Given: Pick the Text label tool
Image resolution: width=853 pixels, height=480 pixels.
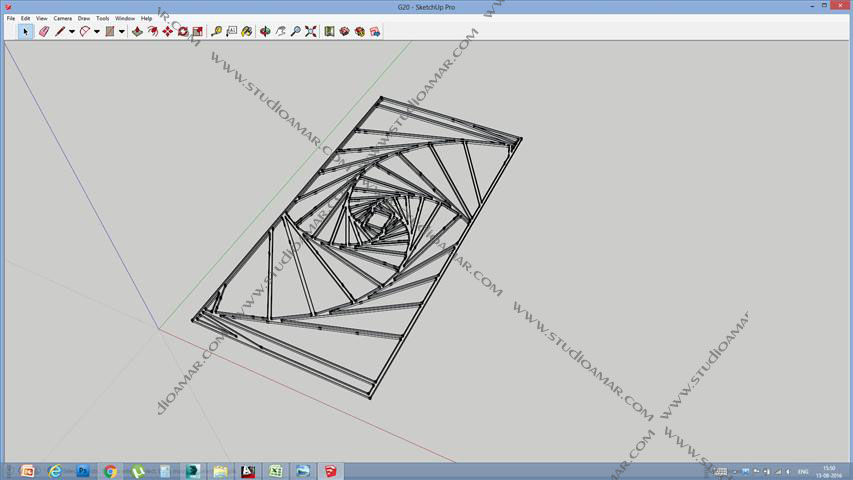Looking at the screenshot, I should (x=232, y=32).
